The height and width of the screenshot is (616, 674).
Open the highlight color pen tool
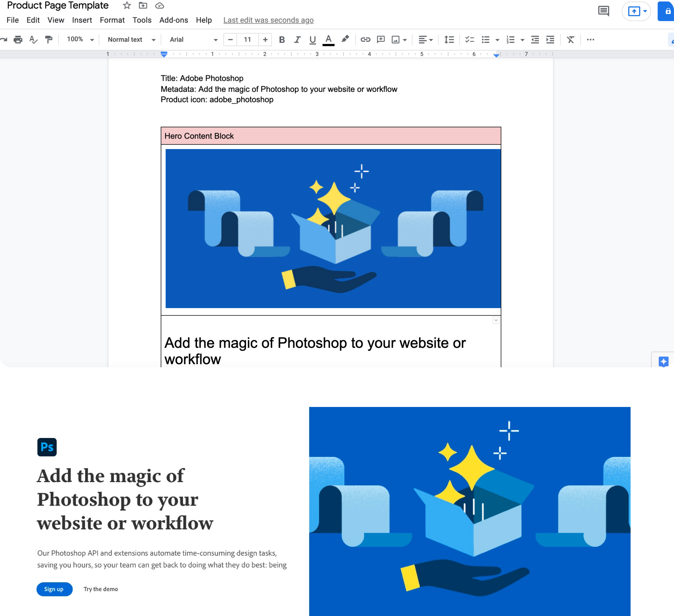click(345, 40)
